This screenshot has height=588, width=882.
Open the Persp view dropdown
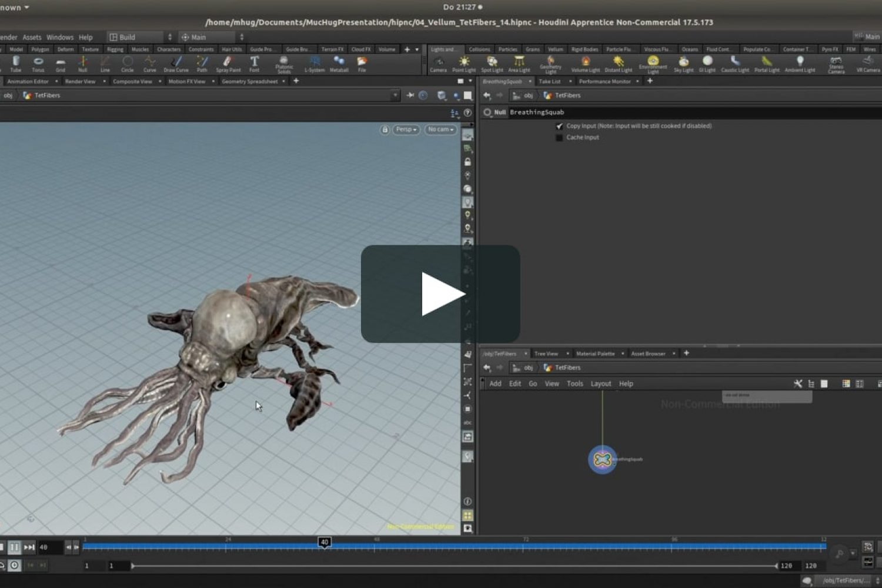click(406, 129)
